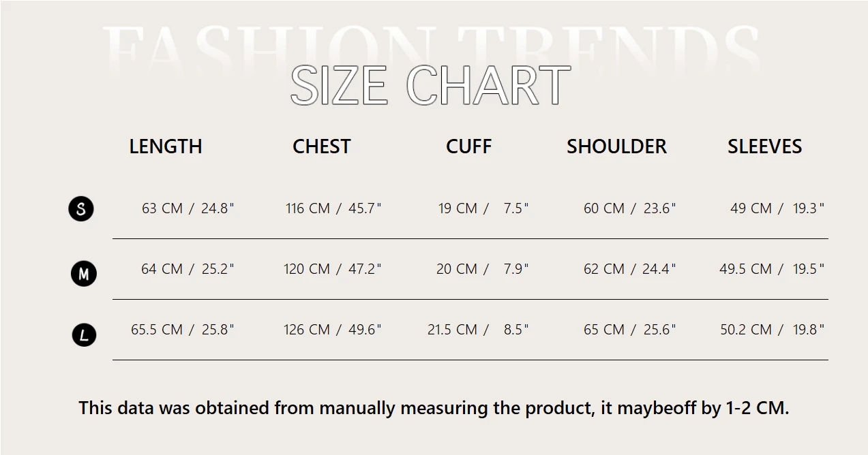Click the LENGTH column header
This screenshot has width=868, height=455.
166,146
